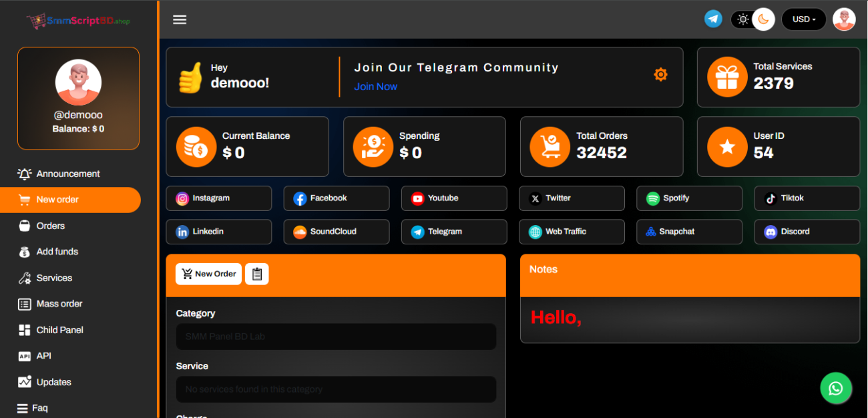The width and height of the screenshot is (868, 418).
Task: Click the New Order tab button
Action: [x=208, y=274]
